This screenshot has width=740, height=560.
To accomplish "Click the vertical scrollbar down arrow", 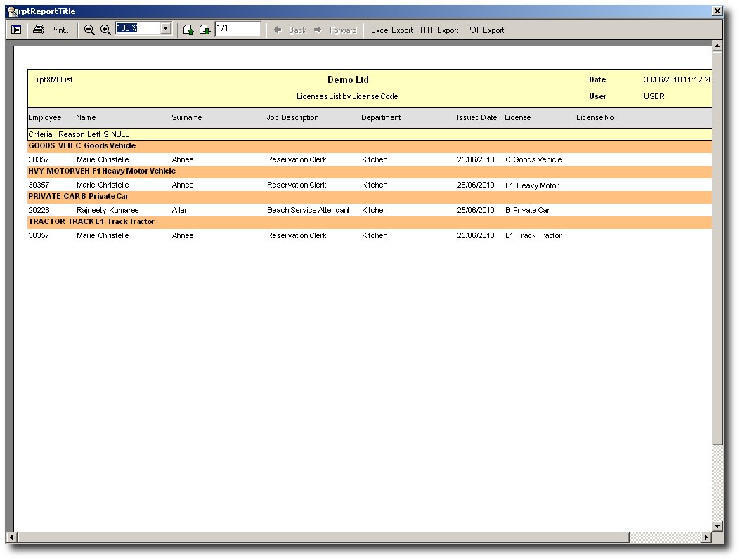I will coord(717,526).
